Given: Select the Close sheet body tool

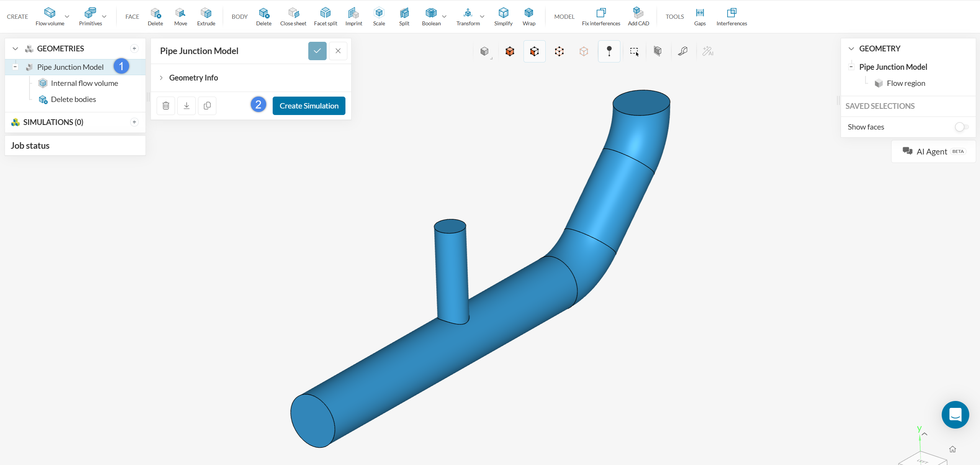Looking at the screenshot, I should [293, 13].
